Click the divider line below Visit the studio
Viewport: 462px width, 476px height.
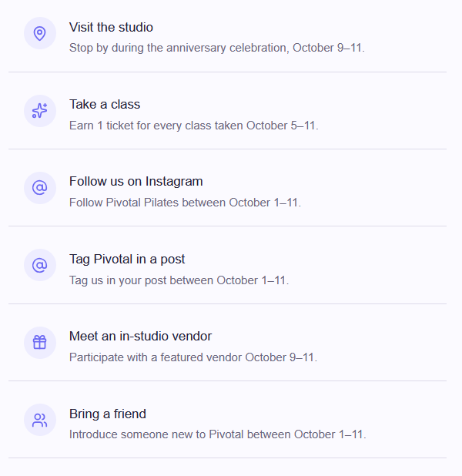coord(227,72)
